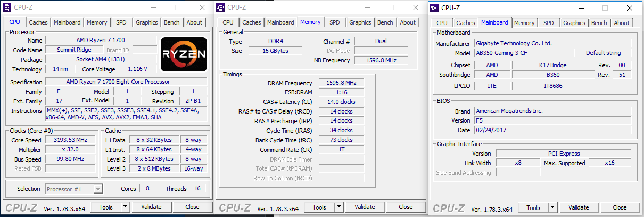Open the Mainboard tab in the CPU window
Screen dimensions: 644x217
point(67,22)
